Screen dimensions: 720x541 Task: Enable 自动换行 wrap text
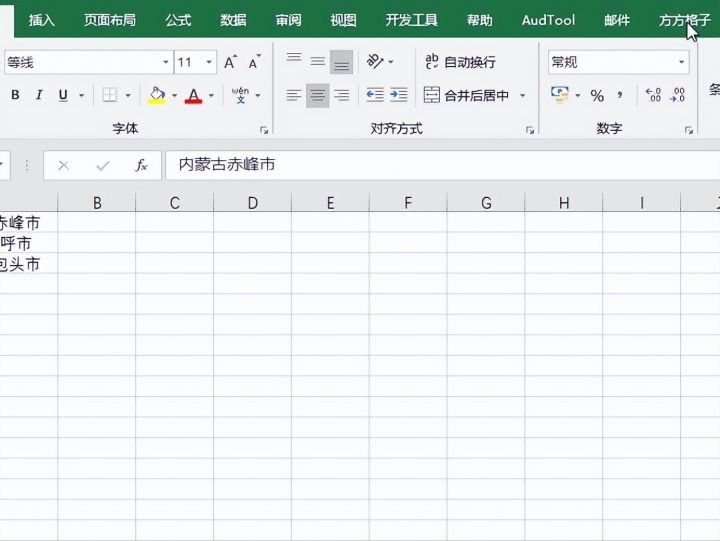[461, 62]
